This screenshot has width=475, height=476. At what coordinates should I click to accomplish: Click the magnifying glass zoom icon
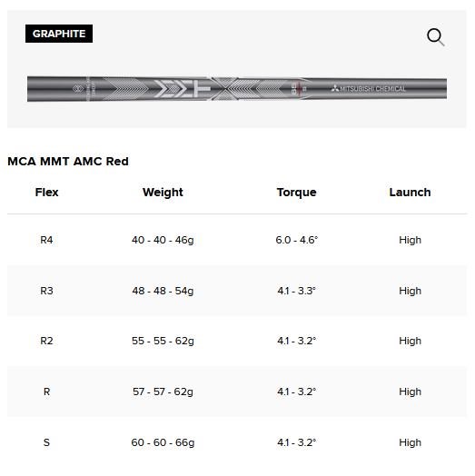pyautogui.click(x=436, y=36)
